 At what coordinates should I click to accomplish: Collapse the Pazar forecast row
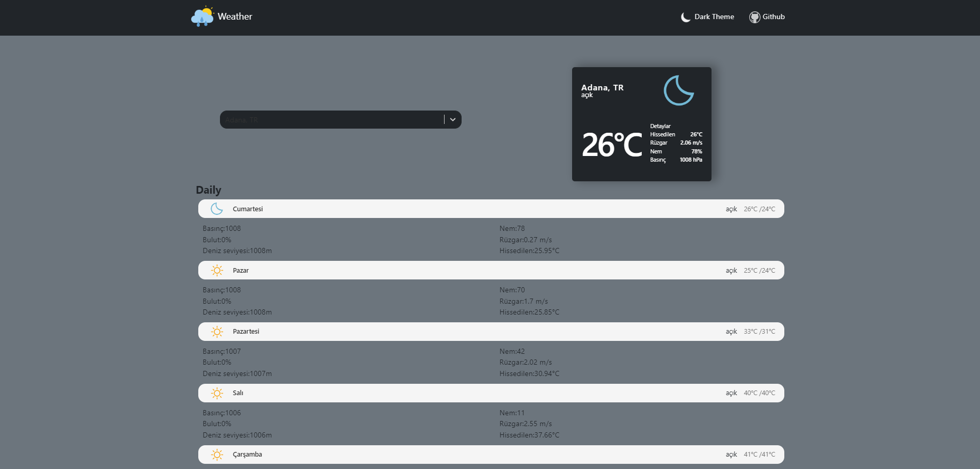pyautogui.click(x=491, y=270)
